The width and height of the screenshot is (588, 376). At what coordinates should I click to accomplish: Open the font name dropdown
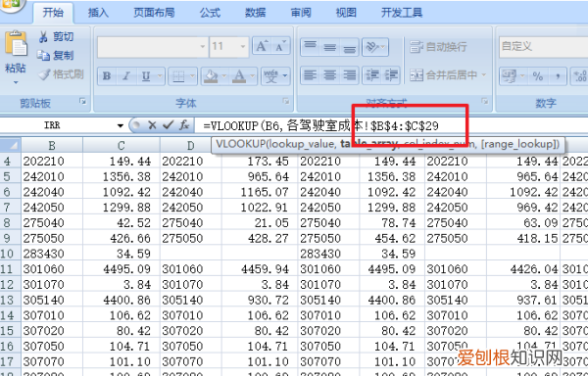[x=203, y=47]
